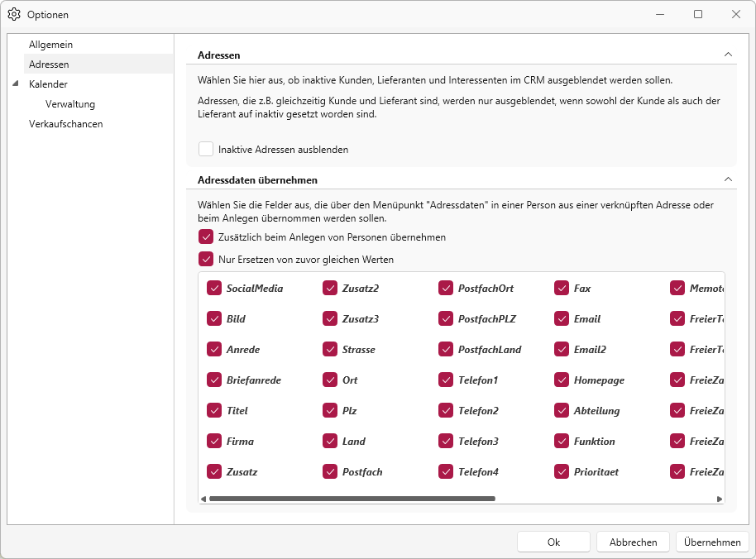756x559 pixels.
Task: Cancel the dialog with Abbrechen
Action: click(x=633, y=542)
